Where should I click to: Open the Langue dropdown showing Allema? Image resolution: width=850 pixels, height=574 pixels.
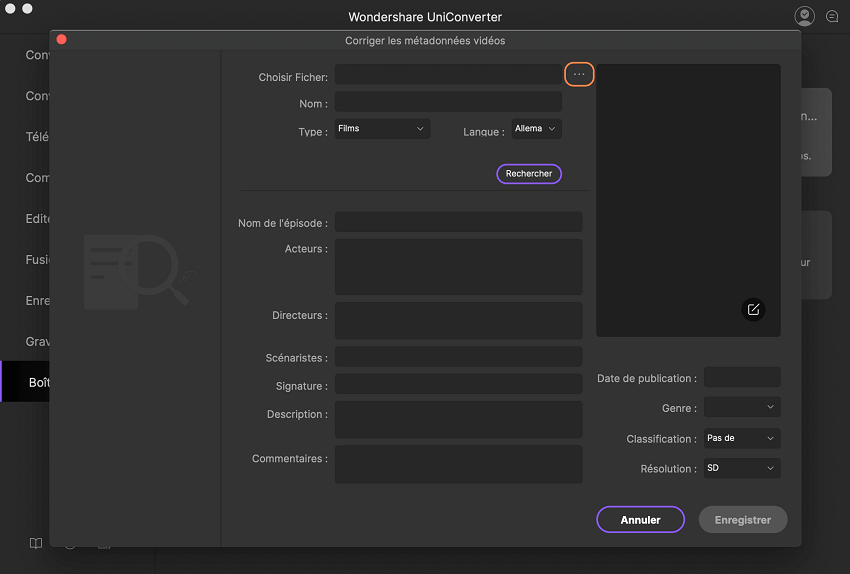[x=536, y=128]
